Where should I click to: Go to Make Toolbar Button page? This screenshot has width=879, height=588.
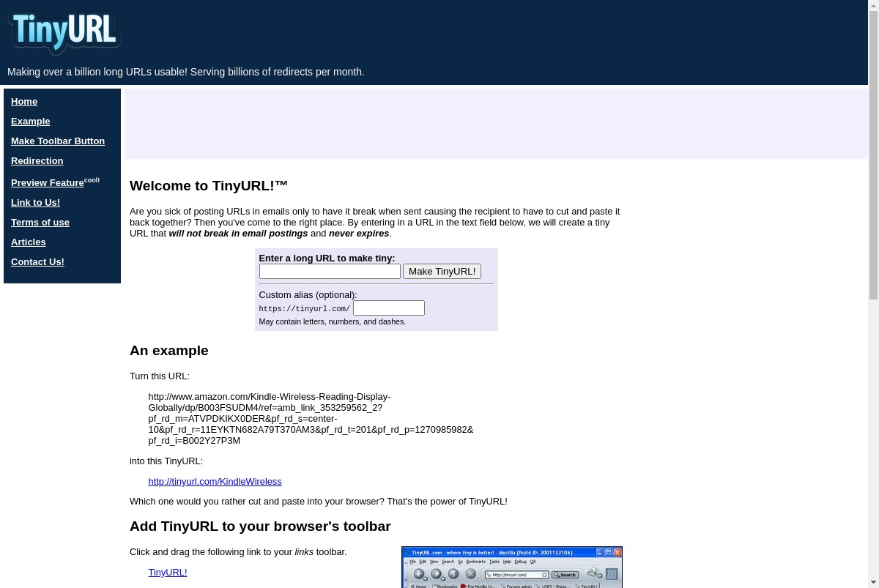tap(58, 141)
